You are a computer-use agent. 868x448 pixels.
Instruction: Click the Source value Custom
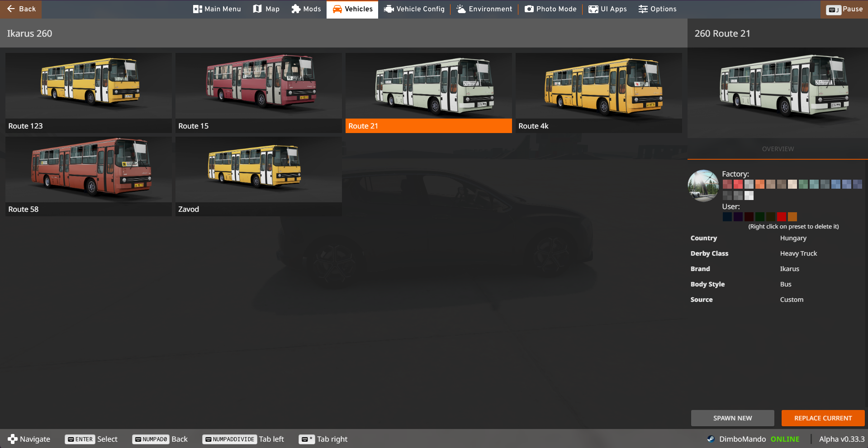tap(792, 300)
